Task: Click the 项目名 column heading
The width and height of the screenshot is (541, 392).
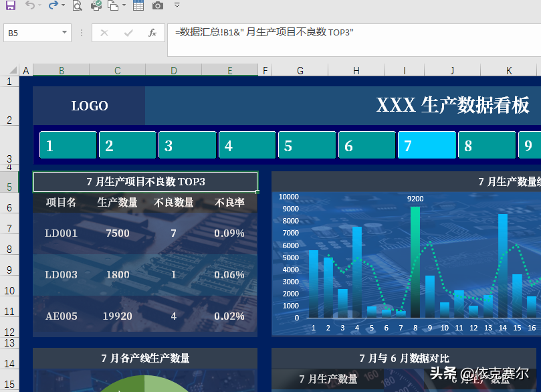Action: coord(61,202)
